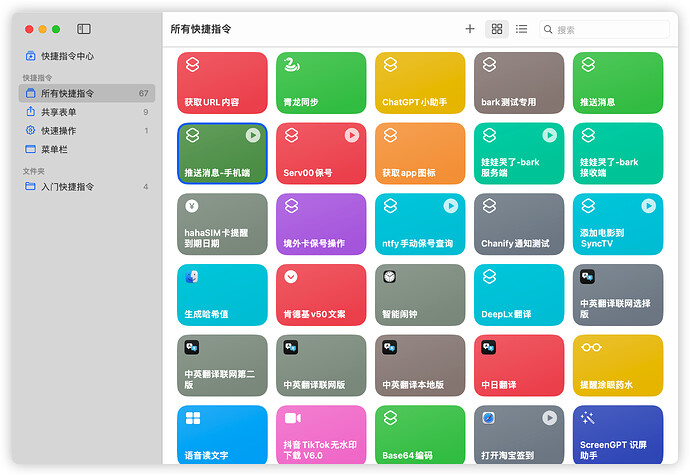Click magic wand icon on ScreenGPT识屏助手

(587, 417)
